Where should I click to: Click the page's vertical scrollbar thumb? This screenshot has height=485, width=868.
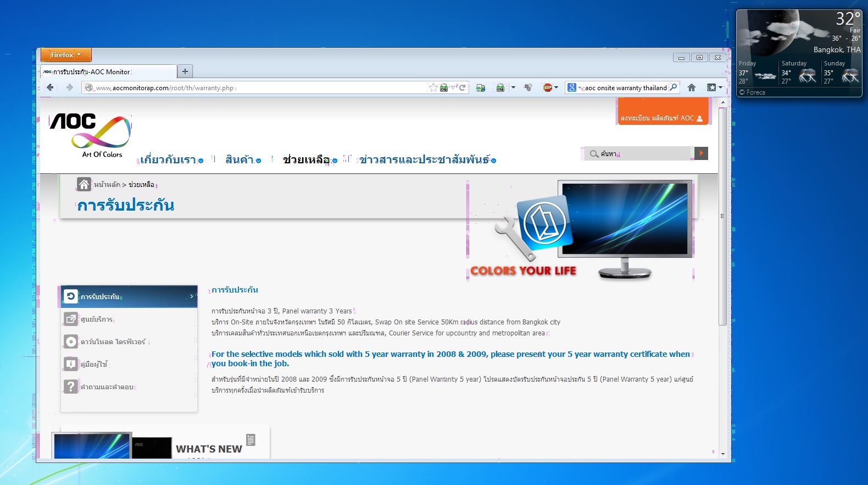[x=722, y=216]
